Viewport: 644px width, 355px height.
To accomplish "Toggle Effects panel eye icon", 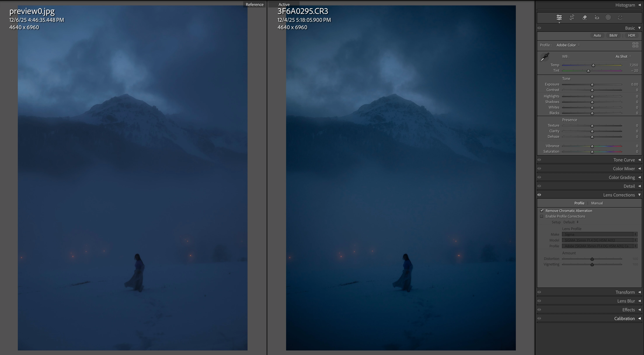I will point(539,310).
